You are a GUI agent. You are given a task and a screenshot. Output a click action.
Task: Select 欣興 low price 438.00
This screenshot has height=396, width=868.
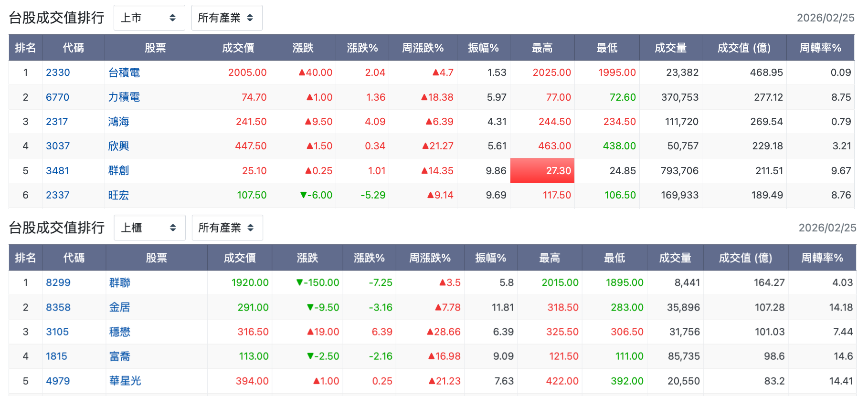[619, 146]
